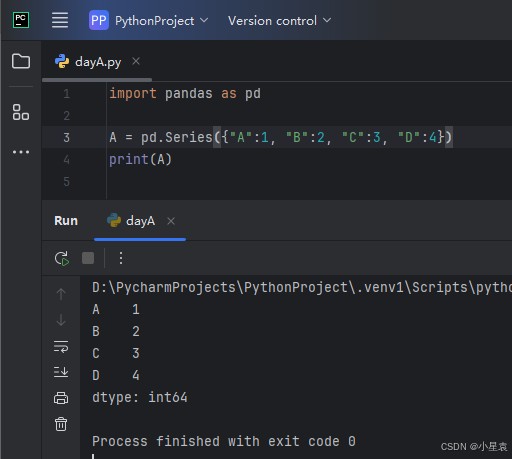512x459 pixels.
Task: Click the Print console output icon
Action: coord(61,398)
